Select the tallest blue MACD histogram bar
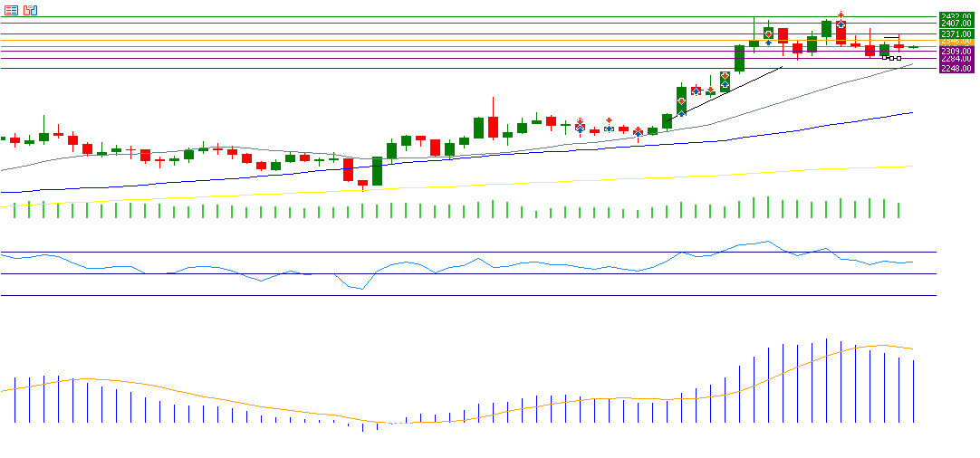The height and width of the screenshot is (458, 980). [x=826, y=380]
